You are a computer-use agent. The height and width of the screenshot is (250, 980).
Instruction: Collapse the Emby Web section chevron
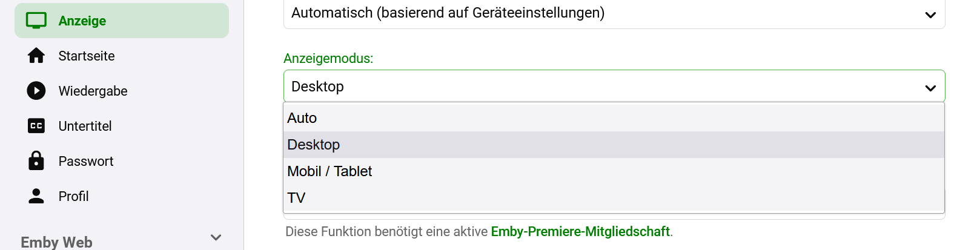[216, 237]
